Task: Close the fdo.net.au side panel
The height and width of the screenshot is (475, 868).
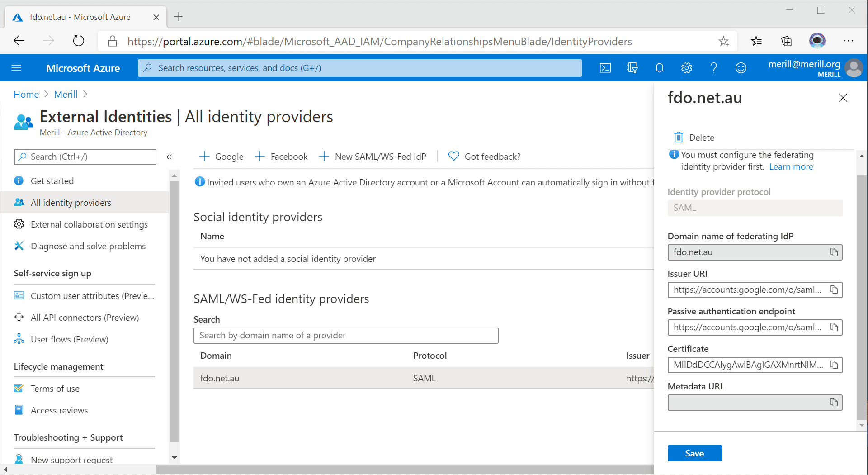Action: (x=843, y=98)
